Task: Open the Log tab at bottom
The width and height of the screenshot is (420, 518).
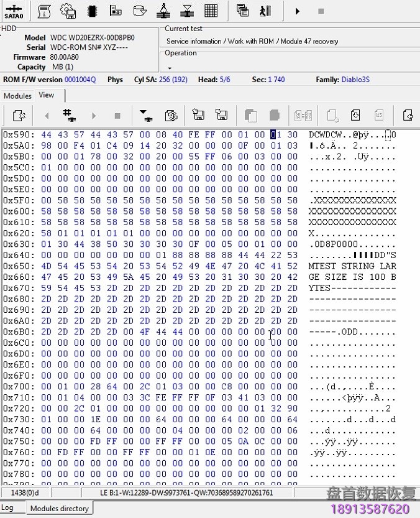Action: pyautogui.click(x=7, y=508)
